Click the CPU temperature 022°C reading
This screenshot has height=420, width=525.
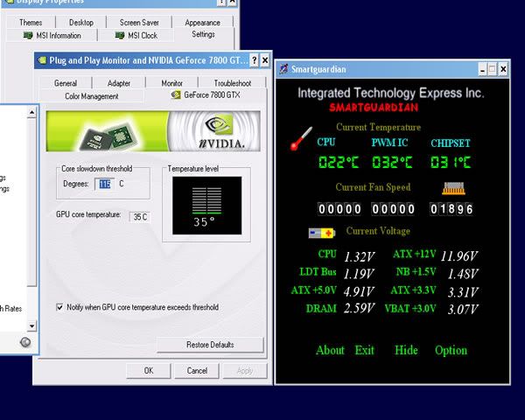(339, 163)
